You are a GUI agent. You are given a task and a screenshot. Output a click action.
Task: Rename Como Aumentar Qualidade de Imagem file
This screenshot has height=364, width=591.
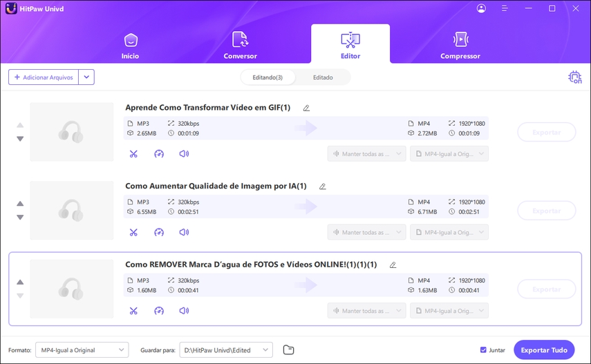tap(323, 186)
